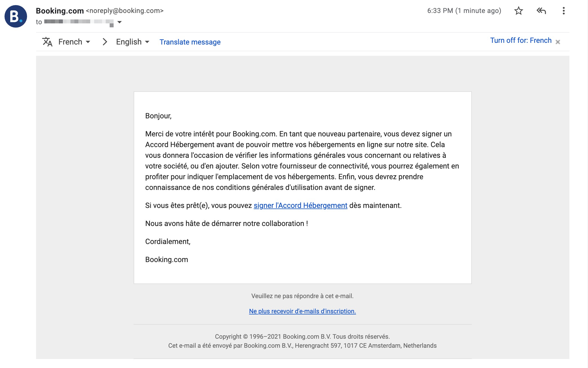
Task: Click the blurred recipient address
Action: 79,22
